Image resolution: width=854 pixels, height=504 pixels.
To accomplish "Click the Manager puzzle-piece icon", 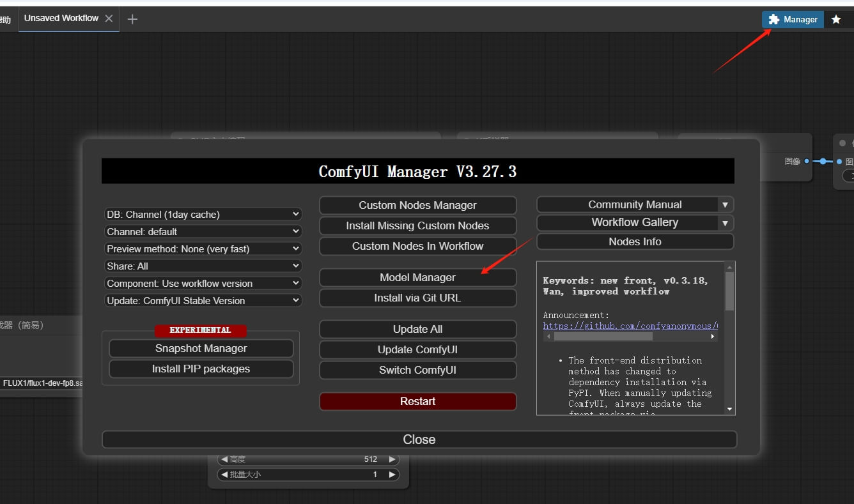I will coord(774,20).
